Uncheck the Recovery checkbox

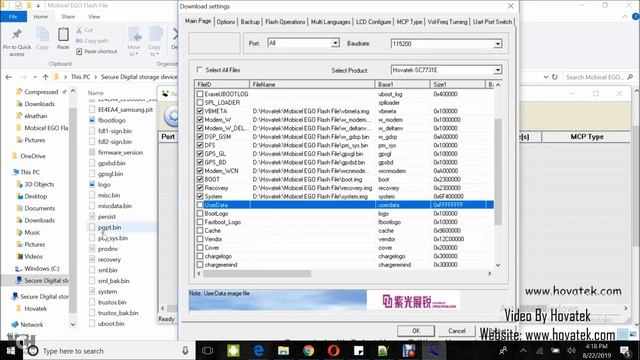click(x=200, y=188)
